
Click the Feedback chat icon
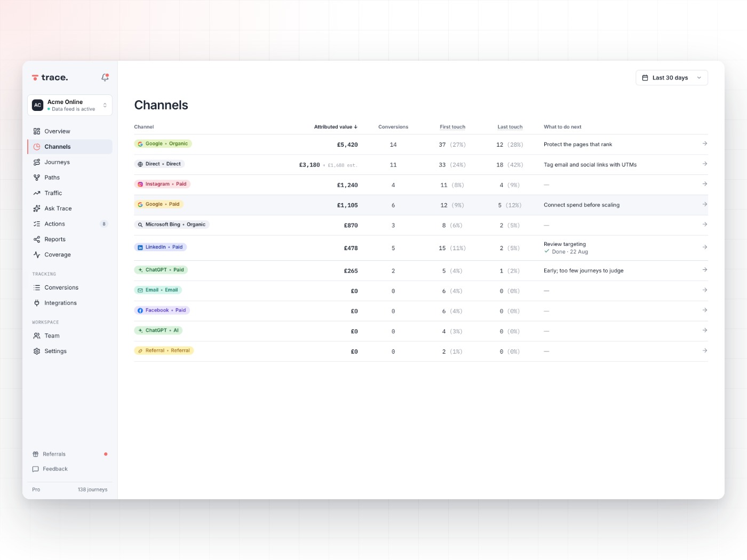tap(36, 469)
